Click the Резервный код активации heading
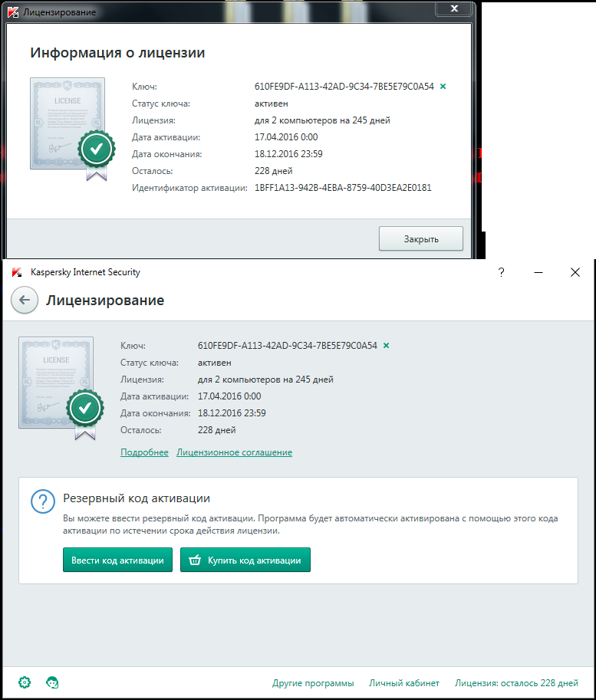 137,498
